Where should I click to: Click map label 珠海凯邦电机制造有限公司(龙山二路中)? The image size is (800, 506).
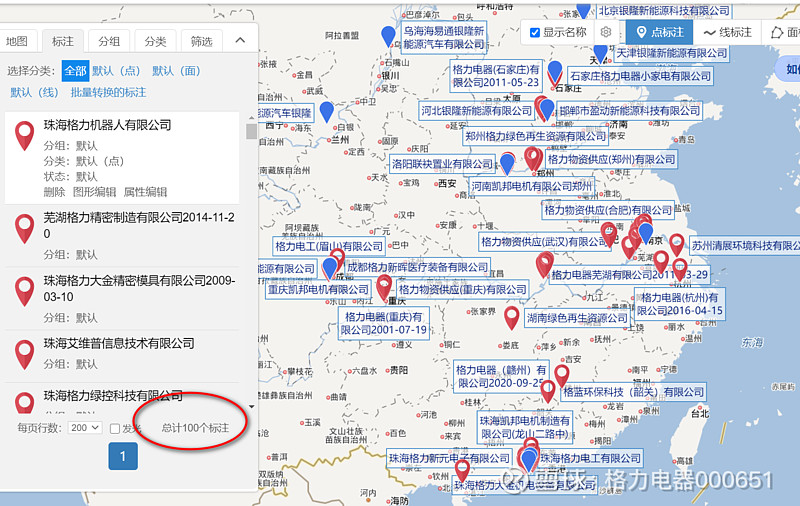point(524,427)
